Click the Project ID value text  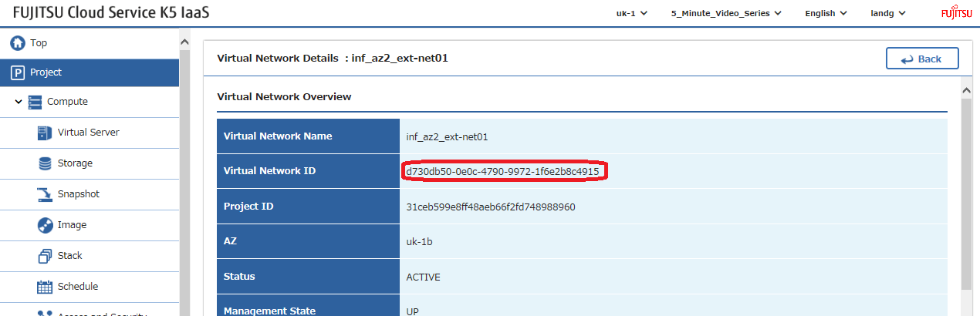(491, 207)
